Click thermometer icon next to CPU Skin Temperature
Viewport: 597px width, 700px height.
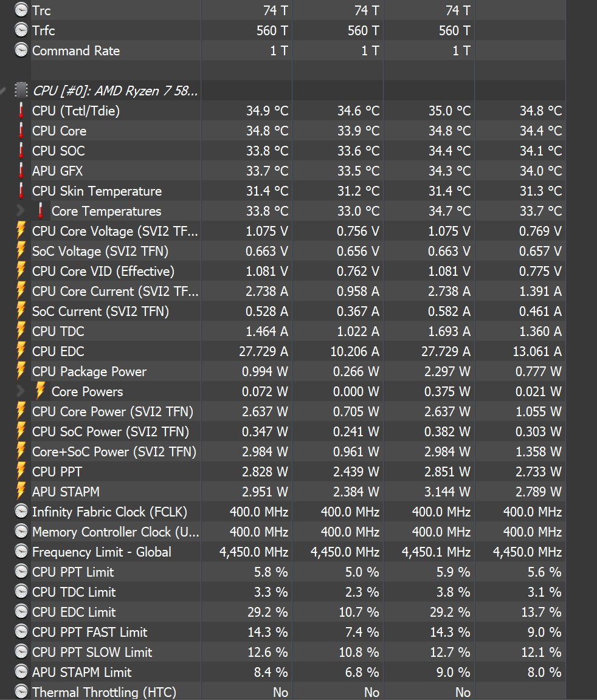pyautogui.click(x=21, y=191)
